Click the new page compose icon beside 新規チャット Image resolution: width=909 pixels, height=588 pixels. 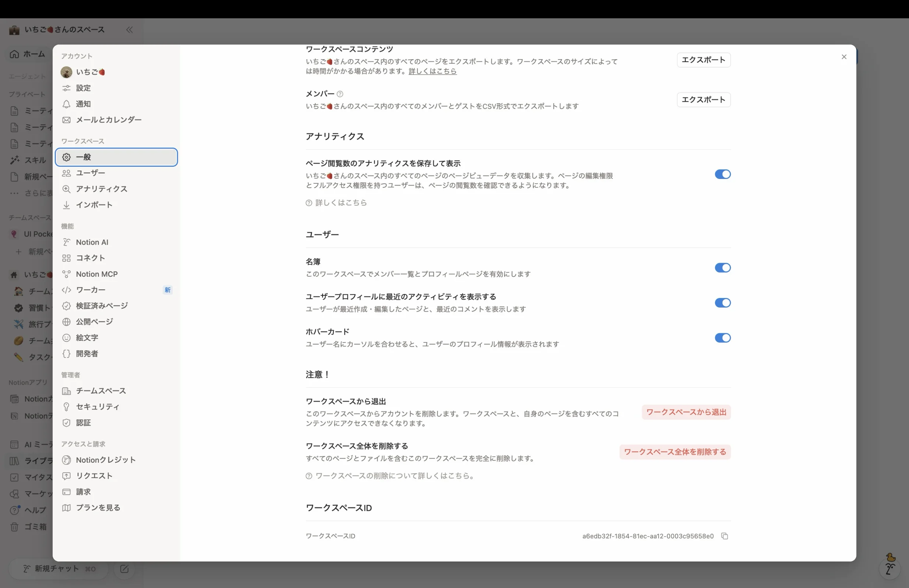point(124,569)
